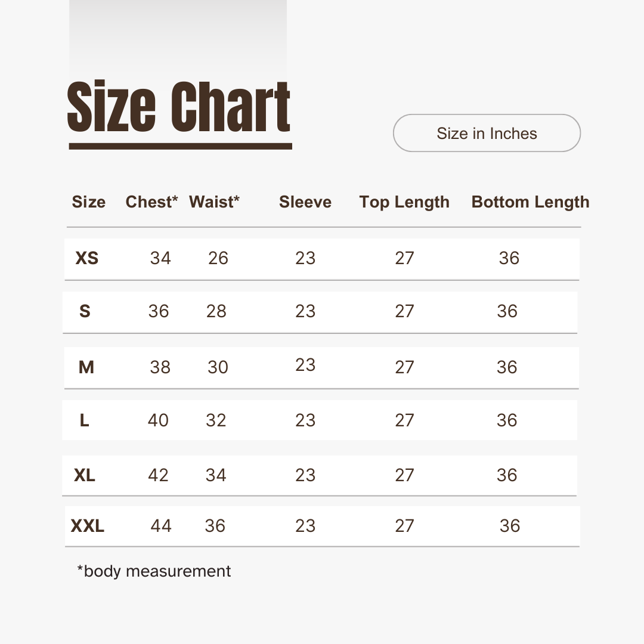Screen dimensions: 644x644
Task: Click the Top Length column header
Action: [404, 202]
